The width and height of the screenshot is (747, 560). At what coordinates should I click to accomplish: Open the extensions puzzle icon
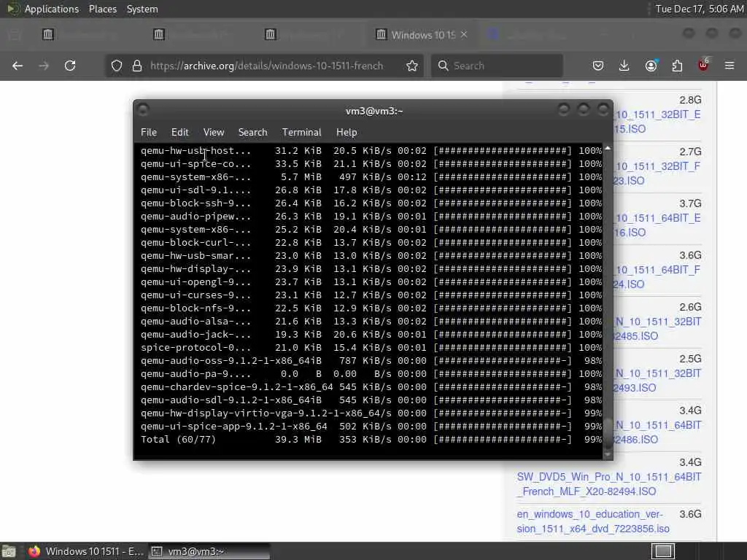tap(677, 66)
